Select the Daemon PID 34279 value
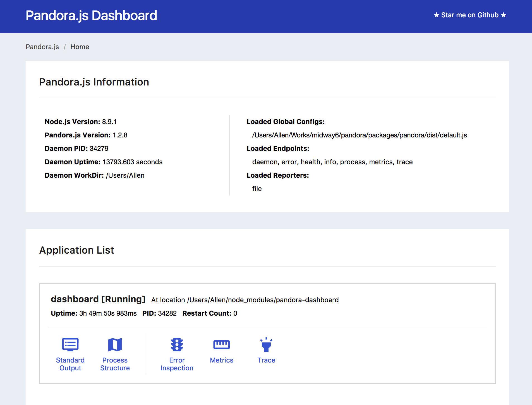The height and width of the screenshot is (405, 532). [99, 149]
